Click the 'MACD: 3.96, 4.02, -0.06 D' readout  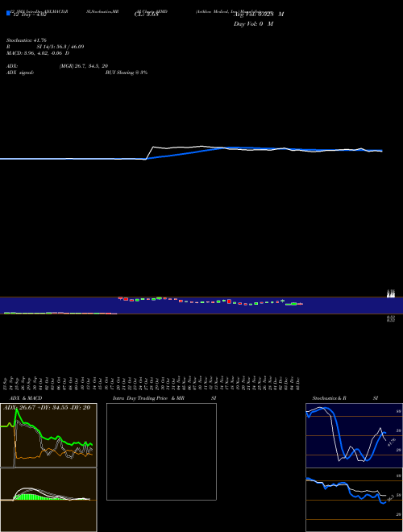pos(38,53)
